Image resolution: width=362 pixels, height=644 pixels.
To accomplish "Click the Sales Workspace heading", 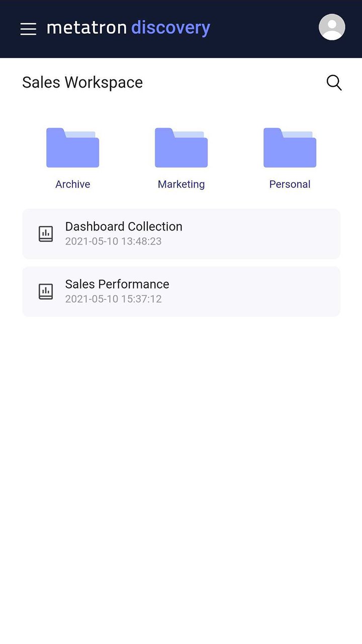I will click(82, 83).
